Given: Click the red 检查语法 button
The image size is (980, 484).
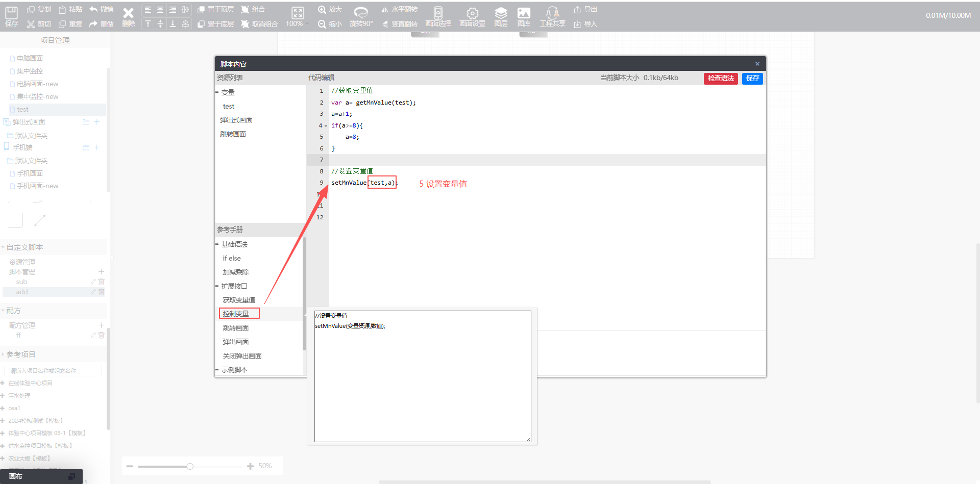Looking at the screenshot, I should coord(720,79).
